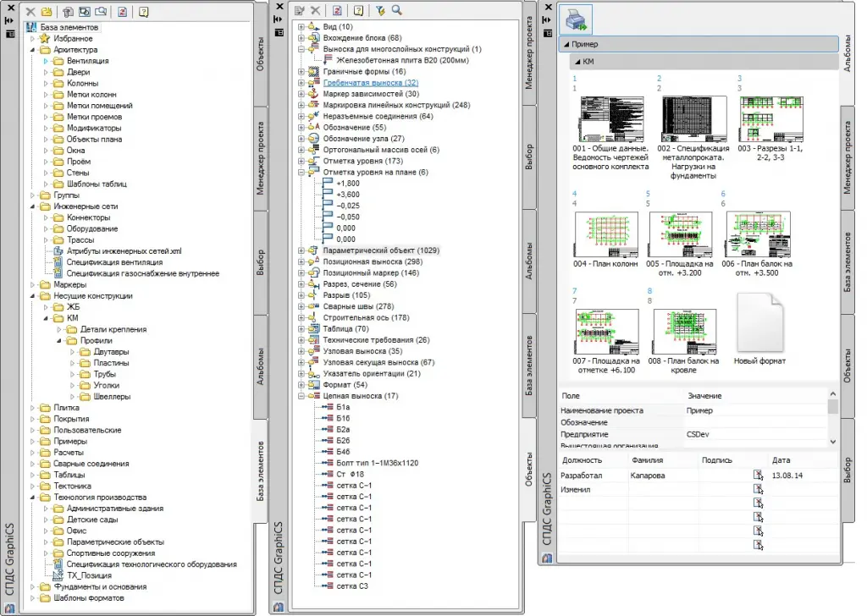Open help from База элементов toolbar
The image size is (867, 616).
coord(143,12)
